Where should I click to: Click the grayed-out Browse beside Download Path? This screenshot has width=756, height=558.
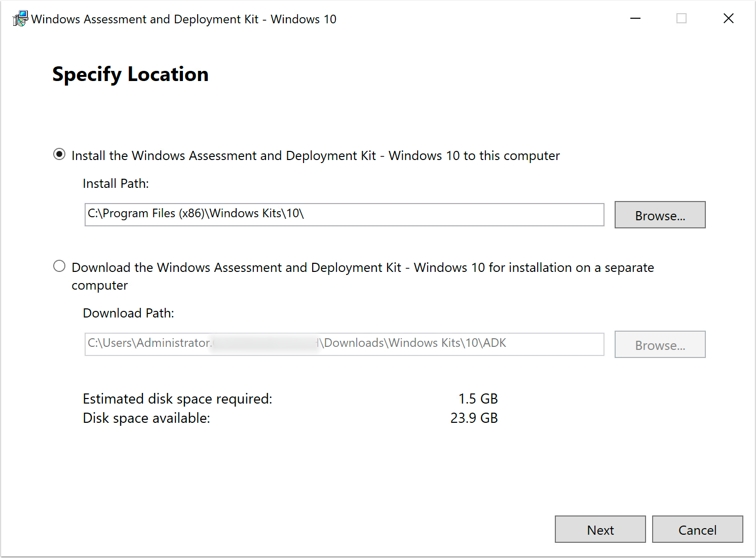(660, 344)
